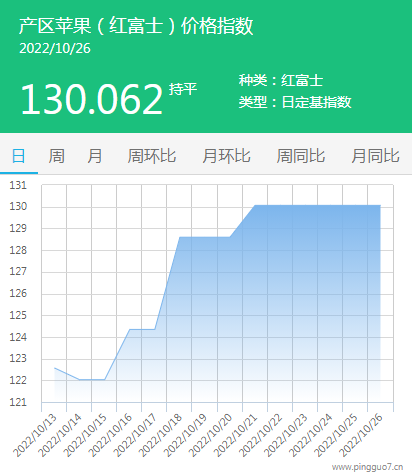Viewport: 412px width, 476px height.
Task: Click the 2022/10/26 axis date label
Action: pyautogui.click(x=361, y=435)
